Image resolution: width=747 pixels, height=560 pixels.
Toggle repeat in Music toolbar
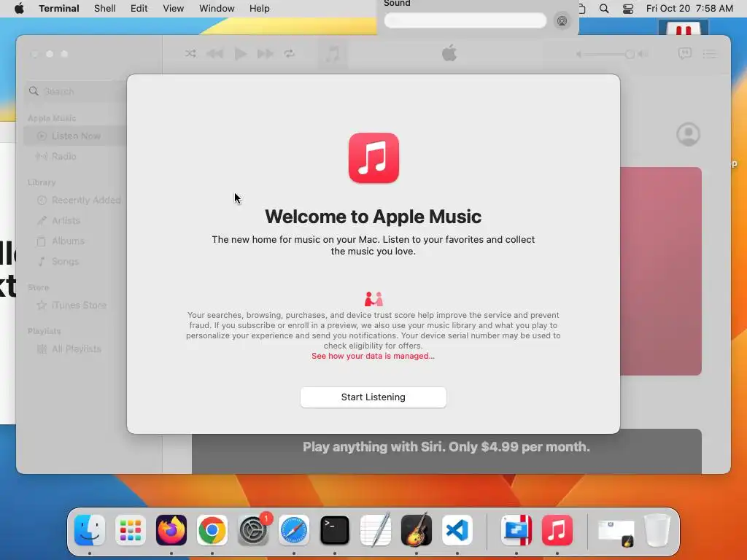click(x=289, y=54)
